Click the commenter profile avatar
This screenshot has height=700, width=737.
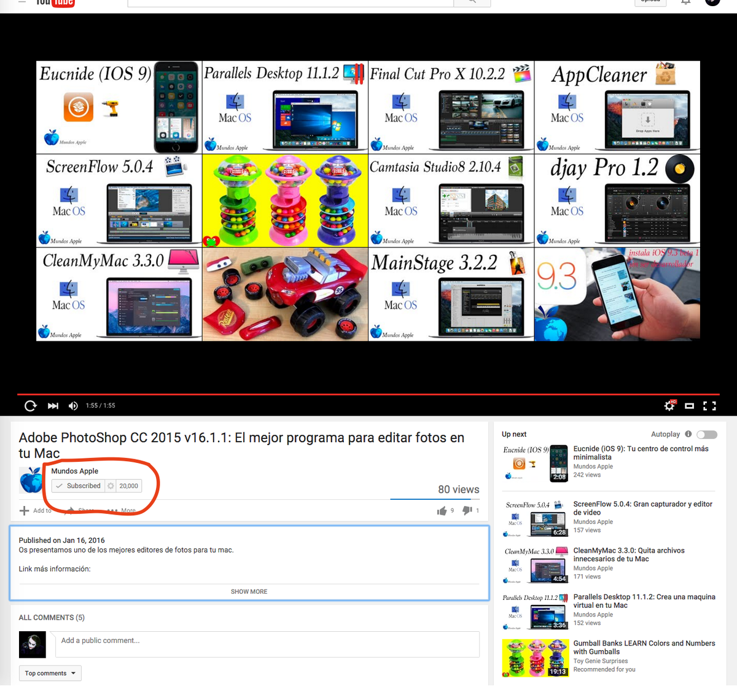(x=33, y=645)
